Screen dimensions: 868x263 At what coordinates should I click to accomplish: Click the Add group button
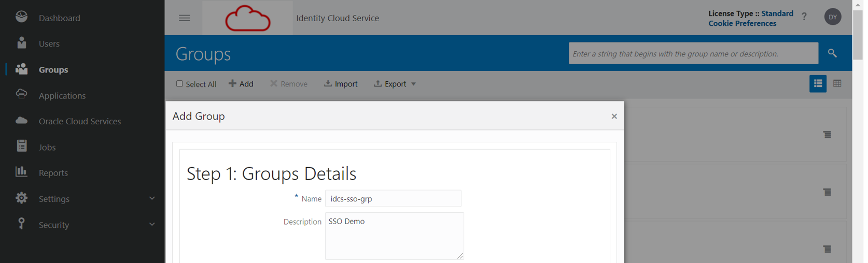tap(241, 84)
